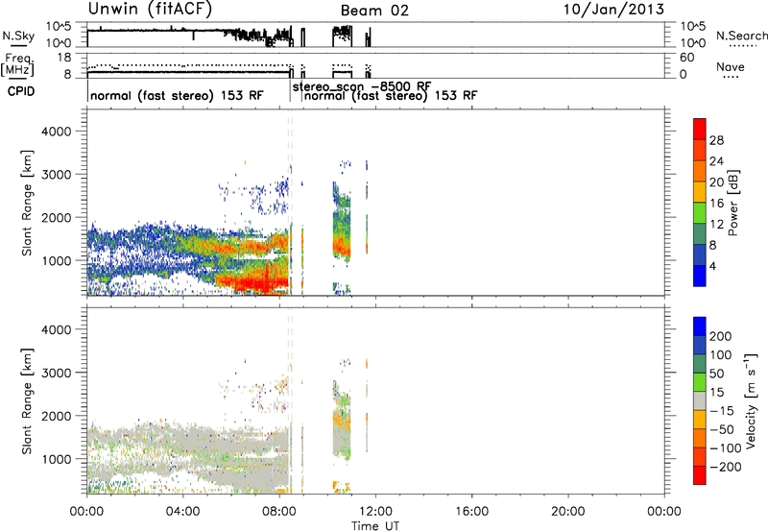Viewport: 768px width, 532px height.
Task: Pick the bottom blue segment of Power color bar
Action: coord(700,276)
